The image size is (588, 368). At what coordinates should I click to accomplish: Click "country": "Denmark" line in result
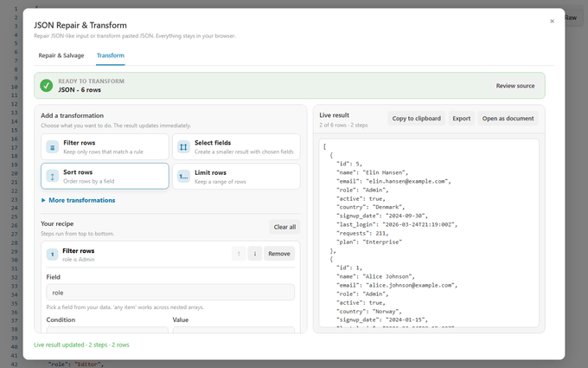[370, 207]
